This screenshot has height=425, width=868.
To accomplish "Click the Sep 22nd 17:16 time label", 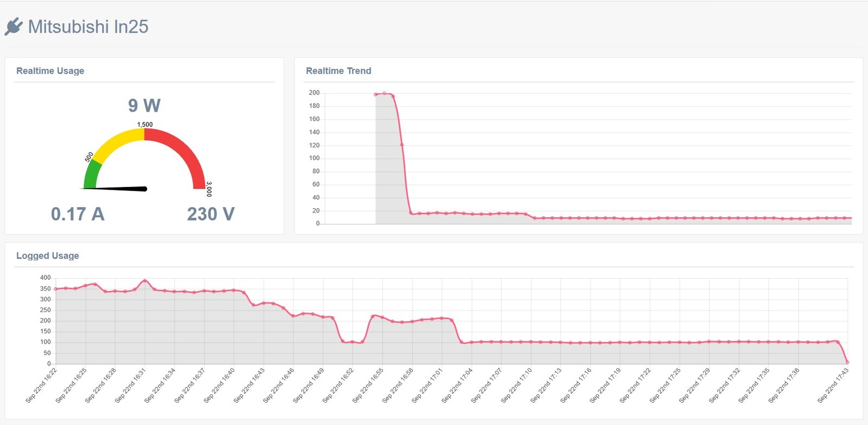I will click(576, 385).
